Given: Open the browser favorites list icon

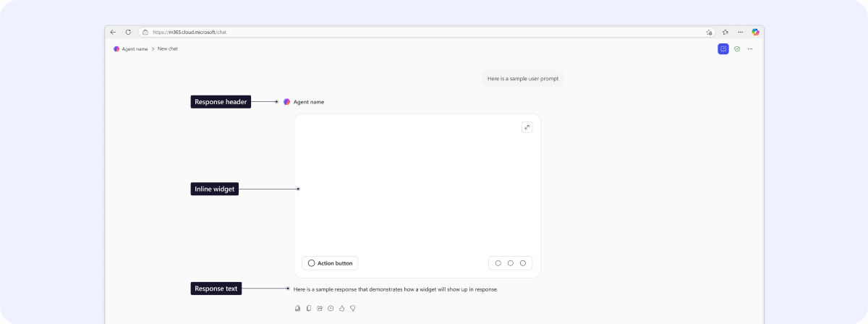Looking at the screenshot, I should coord(725,32).
